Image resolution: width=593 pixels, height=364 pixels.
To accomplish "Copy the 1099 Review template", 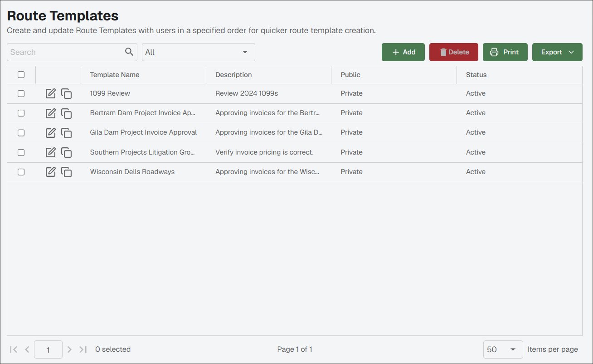I will pyautogui.click(x=67, y=93).
